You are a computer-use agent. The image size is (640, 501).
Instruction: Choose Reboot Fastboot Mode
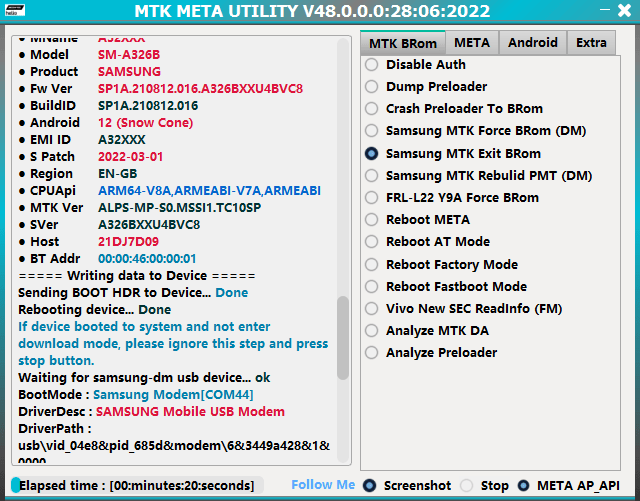446,287
